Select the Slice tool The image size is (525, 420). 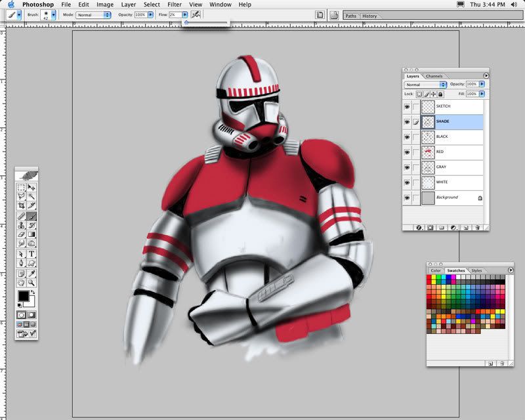[31, 205]
